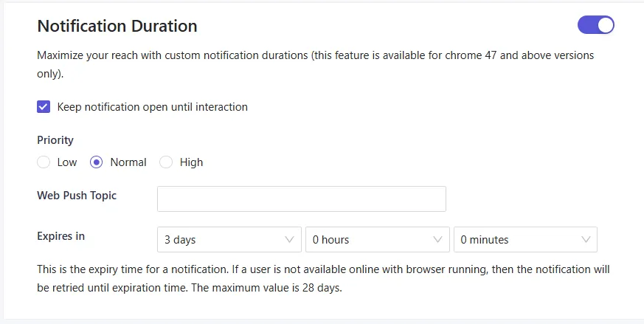Click the chevron arrow in hours dropdown
This screenshot has height=324, width=644.
[x=437, y=240]
